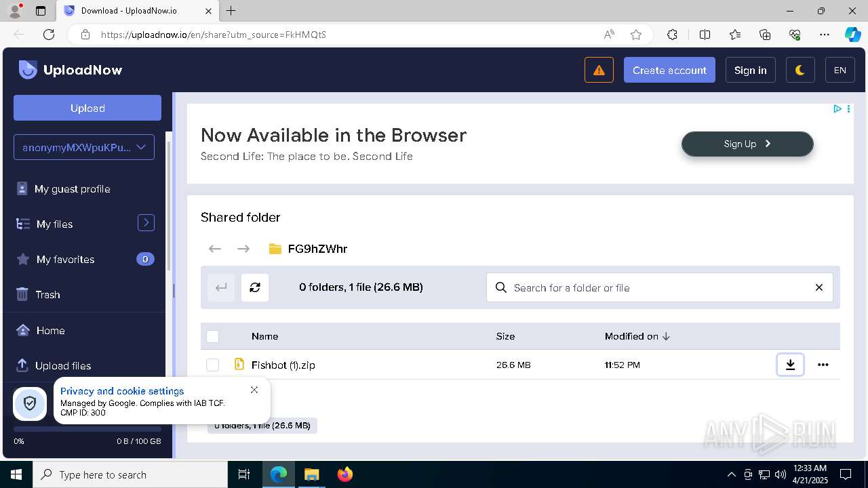Open Read aloud icon in address bar

609,35
